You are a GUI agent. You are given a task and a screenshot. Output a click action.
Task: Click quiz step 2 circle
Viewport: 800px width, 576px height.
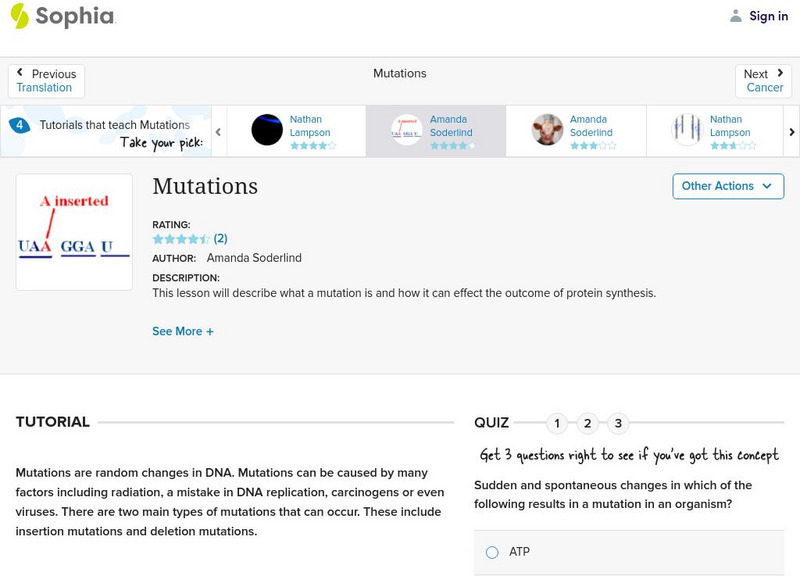[x=587, y=424]
